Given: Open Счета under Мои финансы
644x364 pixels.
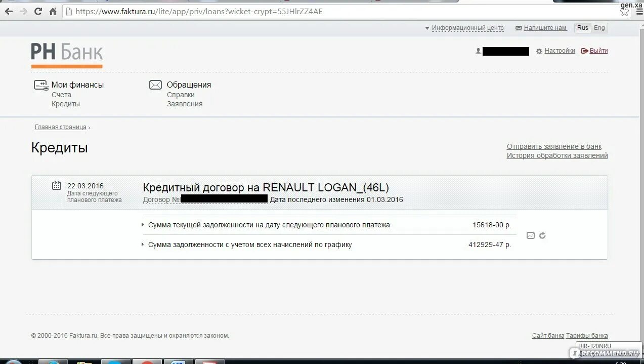Looking at the screenshot, I should point(61,95).
